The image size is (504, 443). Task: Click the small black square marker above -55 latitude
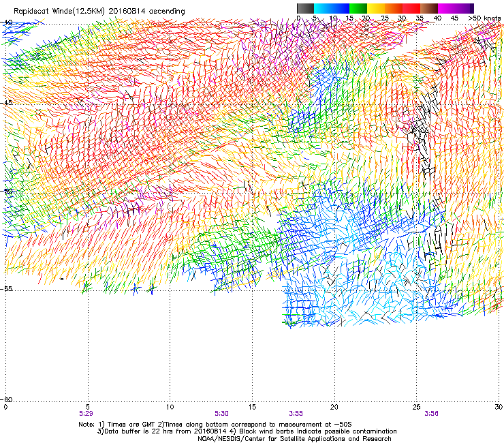tap(62, 279)
